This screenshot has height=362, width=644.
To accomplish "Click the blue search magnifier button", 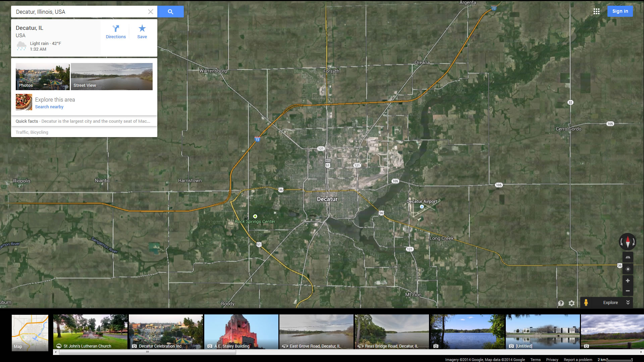I will point(170,12).
